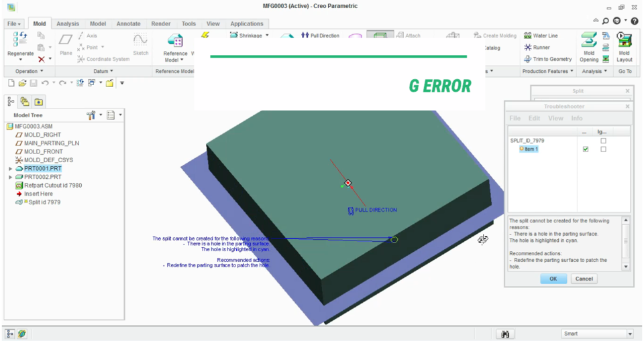The width and height of the screenshot is (644, 341).
Task: Open the Tools ribbon tab
Action: tap(189, 24)
